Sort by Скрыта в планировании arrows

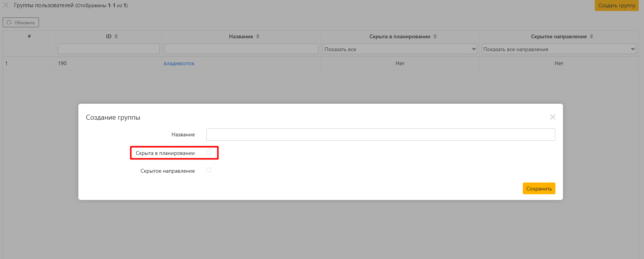[435, 36]
